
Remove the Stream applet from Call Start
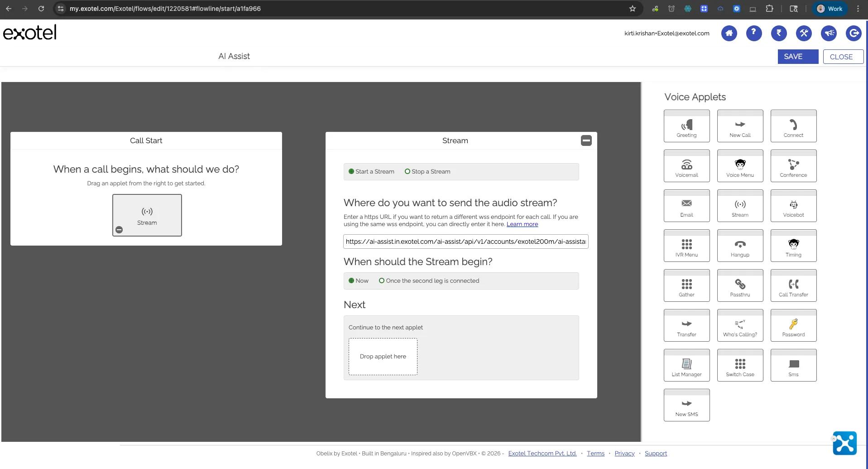(119, 230)
